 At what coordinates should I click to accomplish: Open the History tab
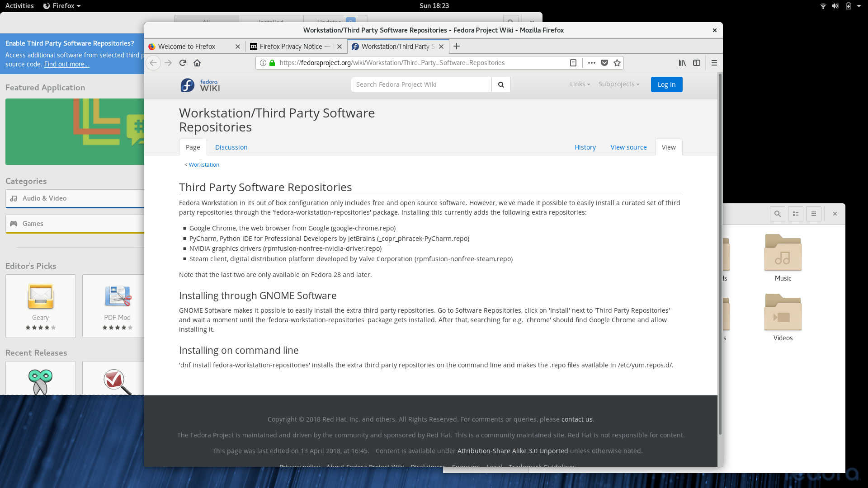coord(585,147)
